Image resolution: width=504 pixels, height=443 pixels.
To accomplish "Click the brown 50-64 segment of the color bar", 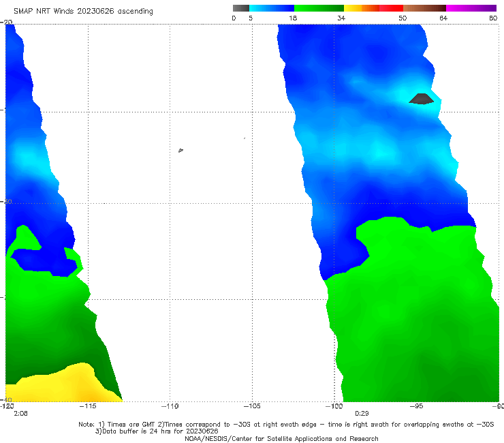I will point(424,8).
